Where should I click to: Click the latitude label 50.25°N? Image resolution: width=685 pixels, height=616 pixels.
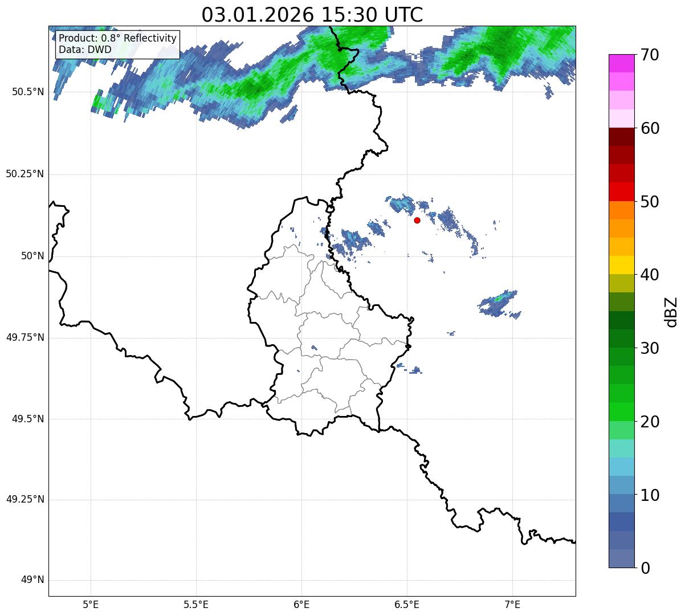pyautogui.click(x=25, y=174)
